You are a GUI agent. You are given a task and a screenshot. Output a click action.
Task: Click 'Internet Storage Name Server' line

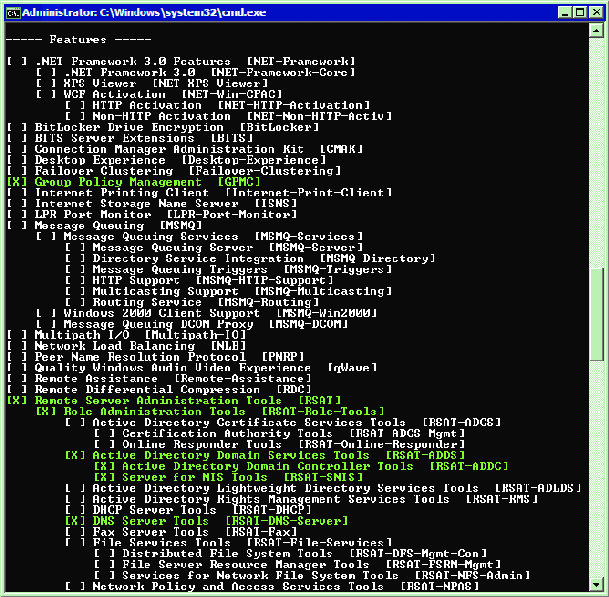[152, 204]
